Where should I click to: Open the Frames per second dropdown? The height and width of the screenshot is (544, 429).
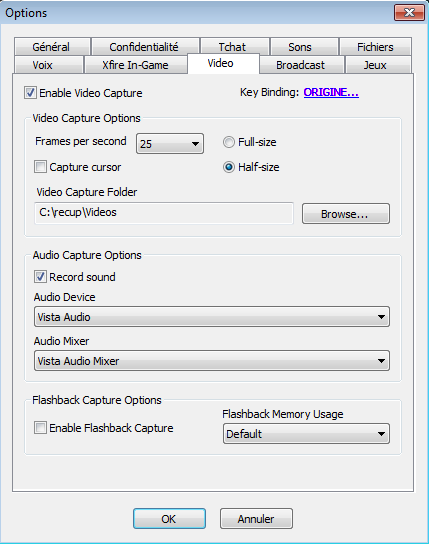tap(170, 144)
